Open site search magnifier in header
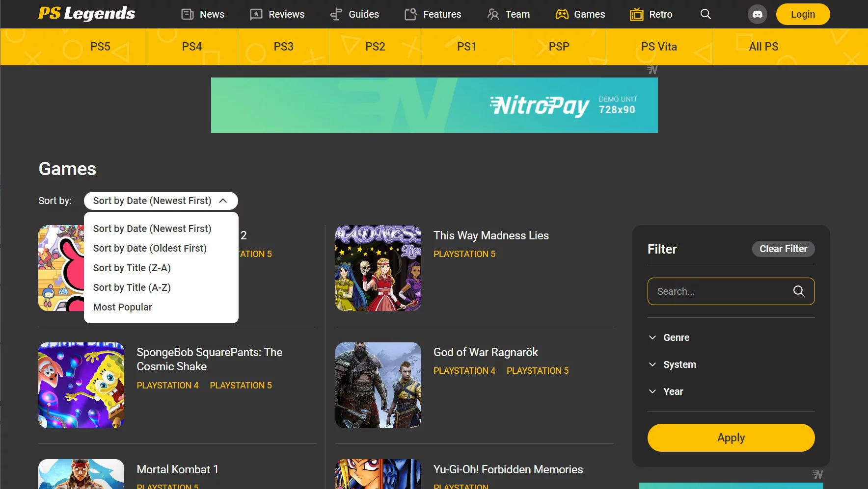Screen dimensions: 868x489 click(x=705, y=14)
